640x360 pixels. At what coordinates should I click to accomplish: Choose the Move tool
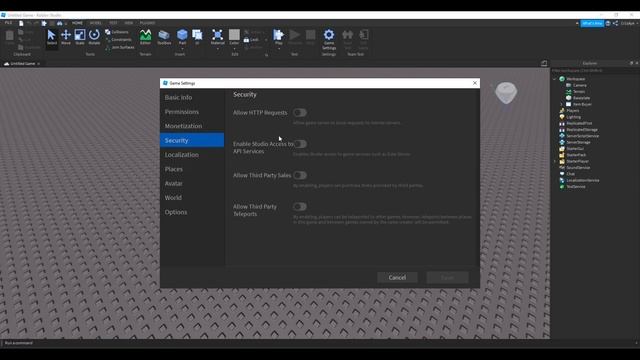66,38
